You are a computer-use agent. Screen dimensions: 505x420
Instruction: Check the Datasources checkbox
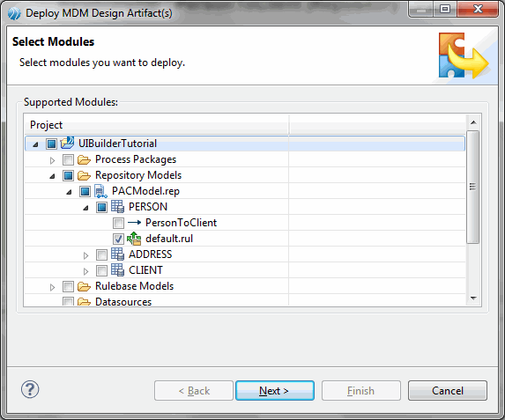coord(68,301)
